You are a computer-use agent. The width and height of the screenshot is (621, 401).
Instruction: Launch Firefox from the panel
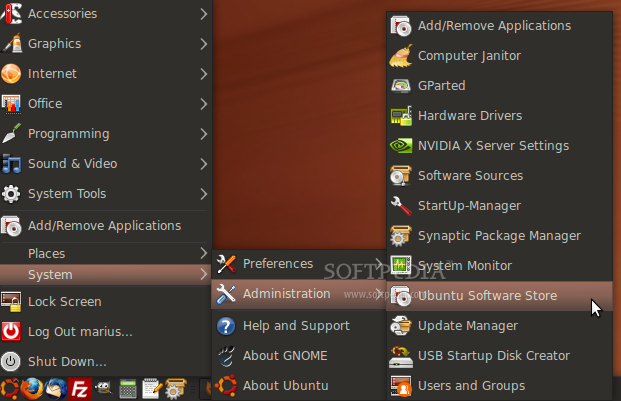(x=32, y=389)
